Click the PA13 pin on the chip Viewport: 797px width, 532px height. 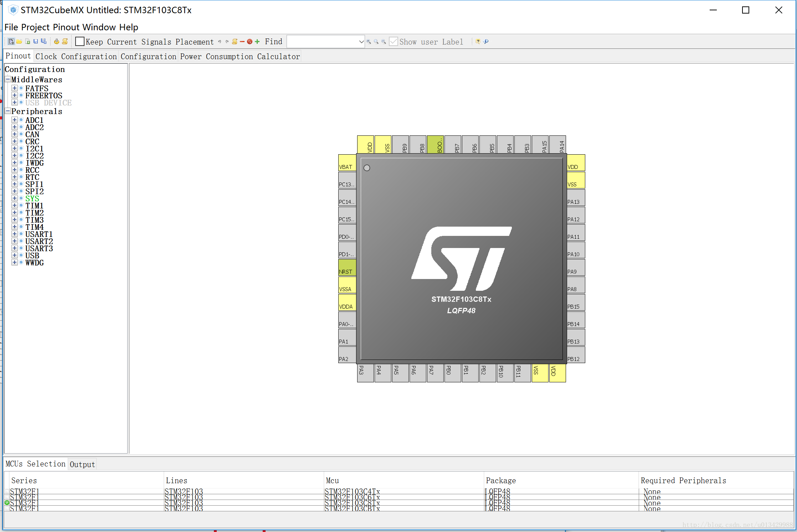pyautogui.click(x=576, y=198)
